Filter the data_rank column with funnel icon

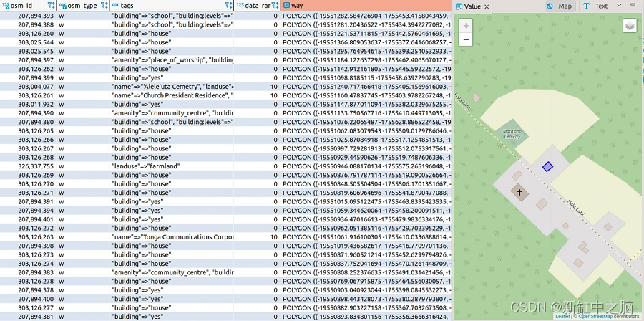(273, 6)
